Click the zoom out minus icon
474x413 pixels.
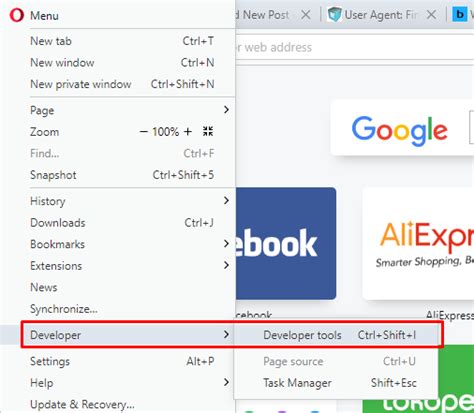144,132
